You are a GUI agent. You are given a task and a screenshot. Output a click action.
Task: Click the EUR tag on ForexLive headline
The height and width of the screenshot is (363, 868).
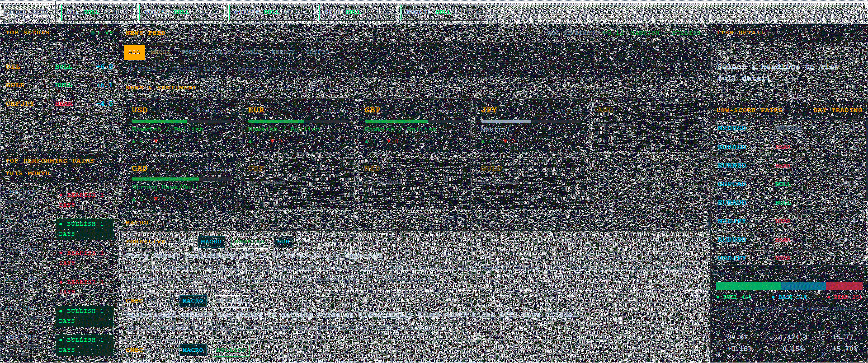pyautogui.click(x=283, y=242)
